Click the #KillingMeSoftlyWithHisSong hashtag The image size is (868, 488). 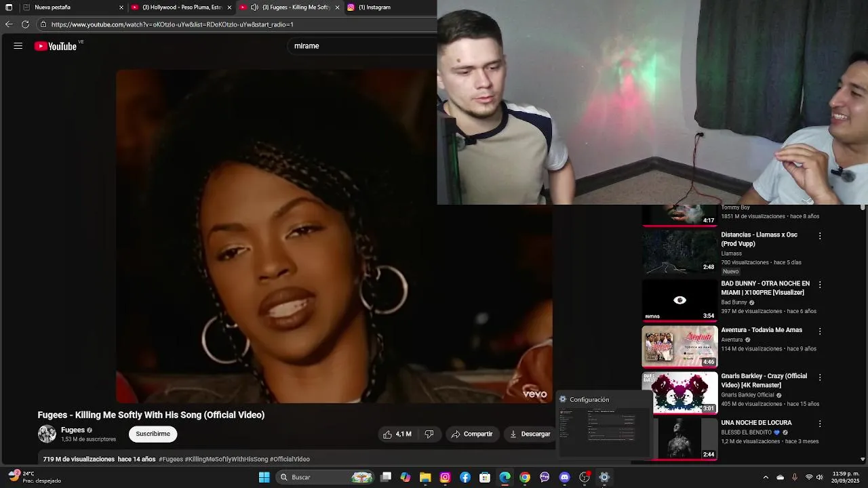tap(226, 459)
